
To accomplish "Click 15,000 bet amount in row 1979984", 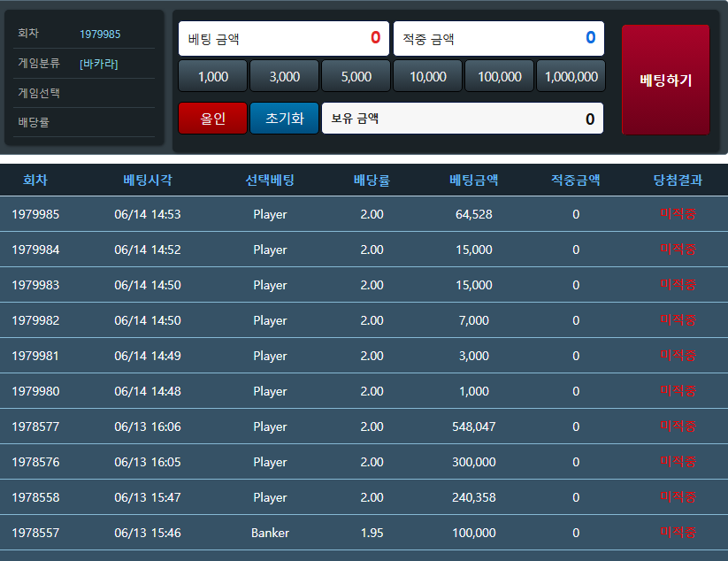I will click(x=473, y=250).
